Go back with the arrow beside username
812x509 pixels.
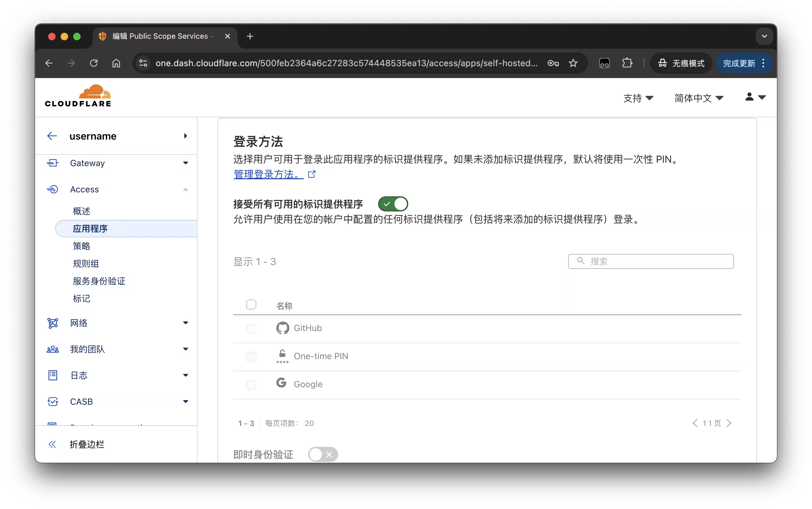[x=52, y=136]
